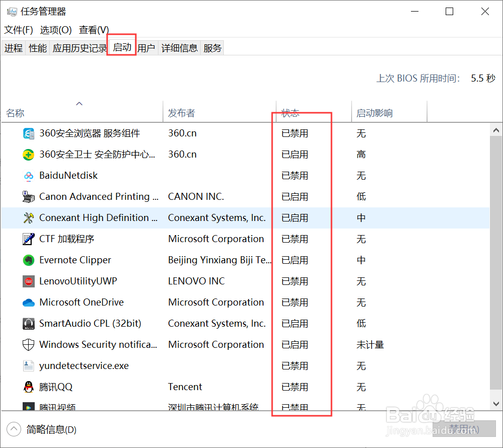Click 已禁用 status for CTF 加载程序
This screenshot has width=503, height=448.
[295, 239]
